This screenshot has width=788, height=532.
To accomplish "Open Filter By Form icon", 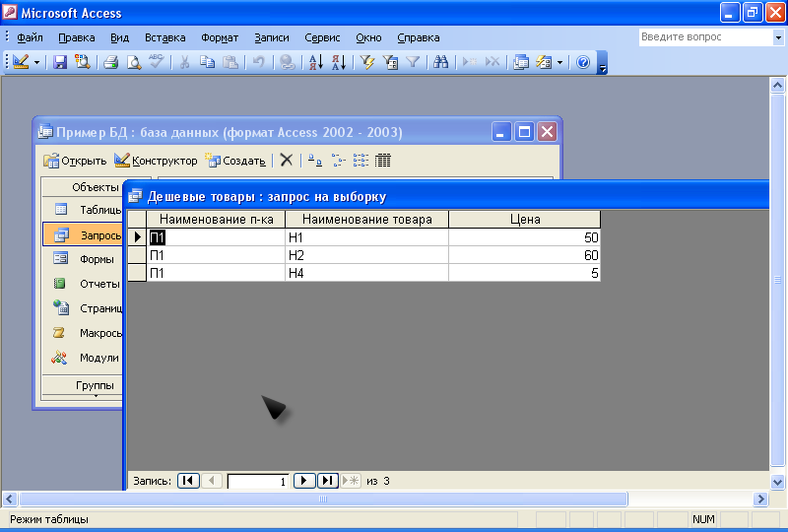I will point(390,62).
